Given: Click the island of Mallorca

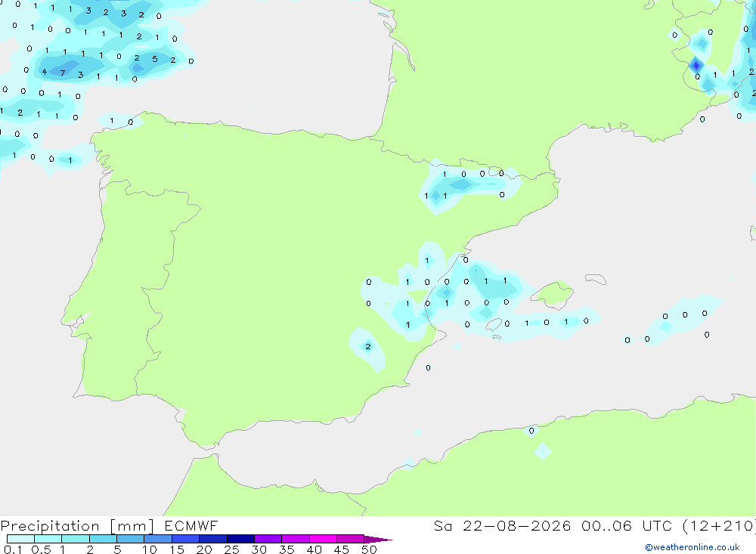Looking at the screenshot, I should click(554, 294).
